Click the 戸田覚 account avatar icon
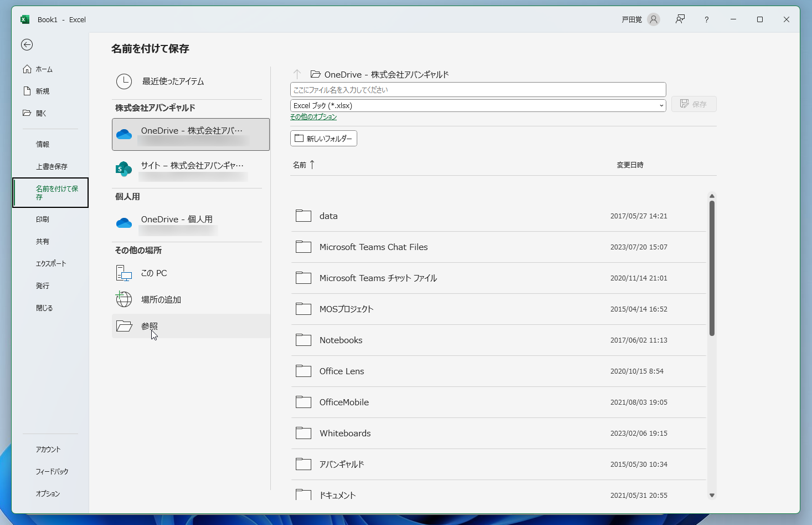812x525 pixels. pos(654,19)
